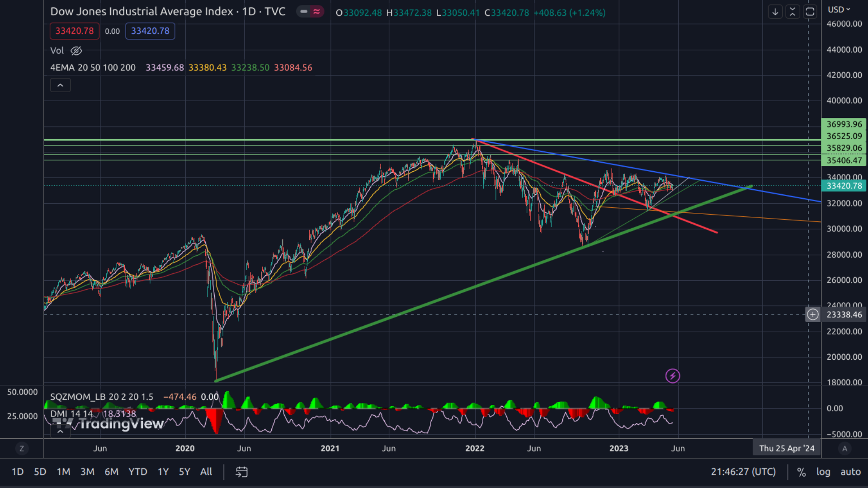
Task: Click the pink wavy-lines icon beside TVC
Action: pos(317,12)
